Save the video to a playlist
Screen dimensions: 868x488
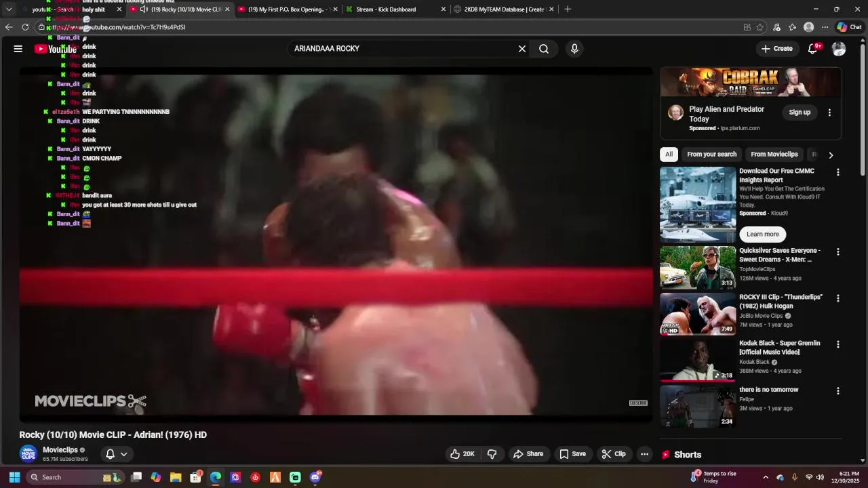572,454
